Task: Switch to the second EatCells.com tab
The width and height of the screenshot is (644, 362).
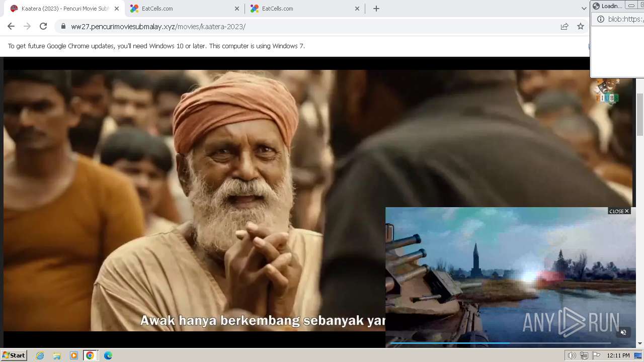Action: [x=305, y=9]
